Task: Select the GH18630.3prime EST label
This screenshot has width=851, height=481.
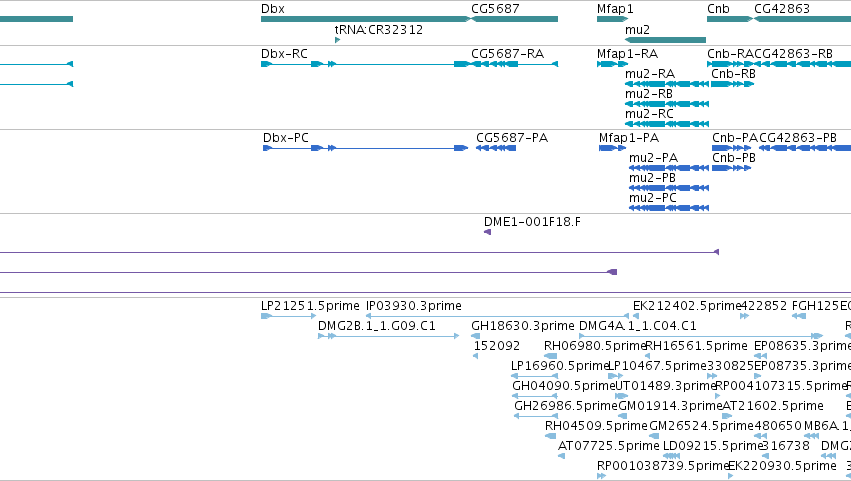Action: [523, 326]
